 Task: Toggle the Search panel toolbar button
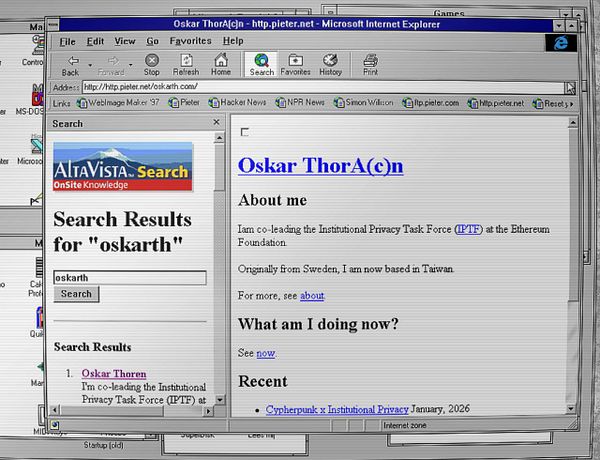(x=262, y=65)
